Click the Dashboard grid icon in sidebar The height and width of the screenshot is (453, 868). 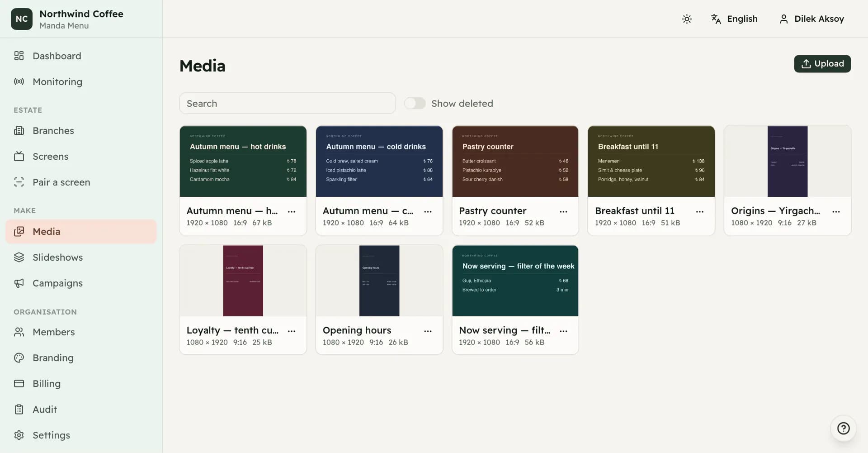(x=19, y=56)
